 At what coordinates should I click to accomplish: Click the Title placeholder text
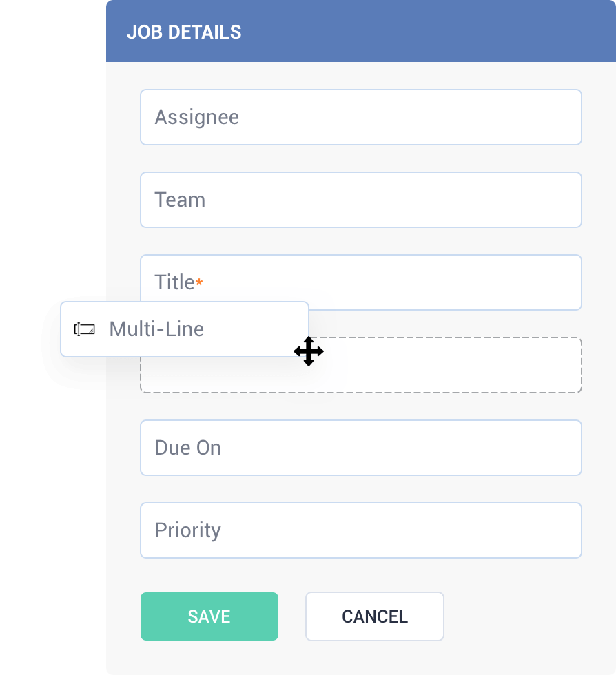pyautogui.click(x=174, y=282)
